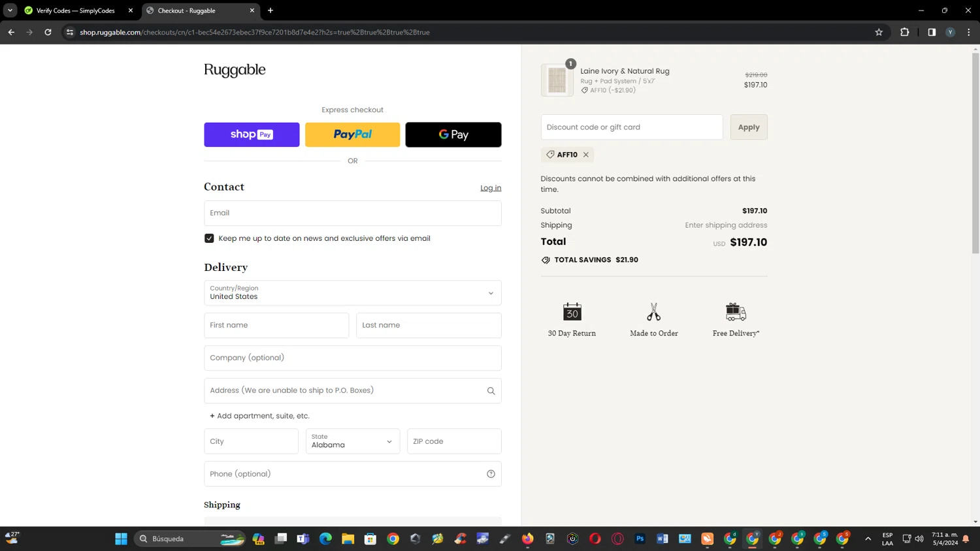Click the Last name field

tap(429, 325)
